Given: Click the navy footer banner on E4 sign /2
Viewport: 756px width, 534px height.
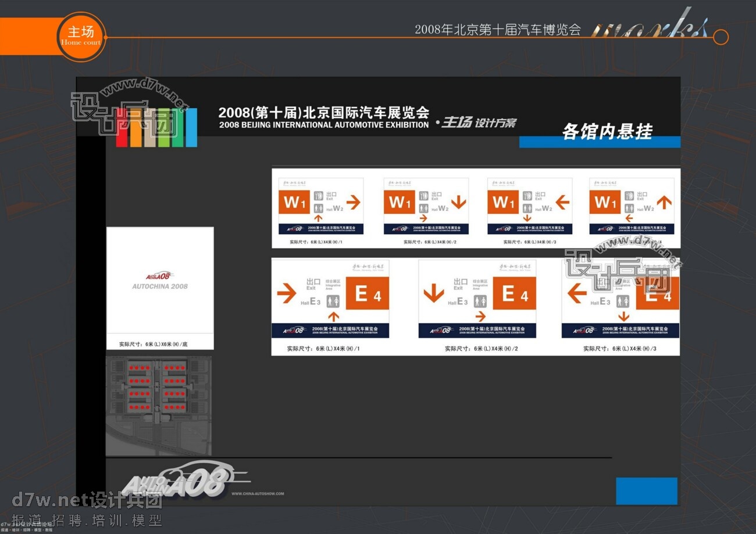Looking at the screenshot, I should [x=477, y=330].
